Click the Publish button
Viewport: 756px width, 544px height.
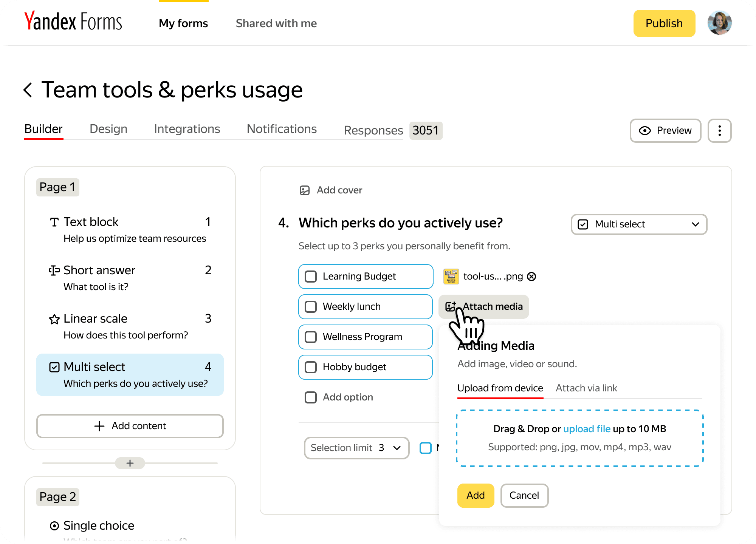click(664, 23)
